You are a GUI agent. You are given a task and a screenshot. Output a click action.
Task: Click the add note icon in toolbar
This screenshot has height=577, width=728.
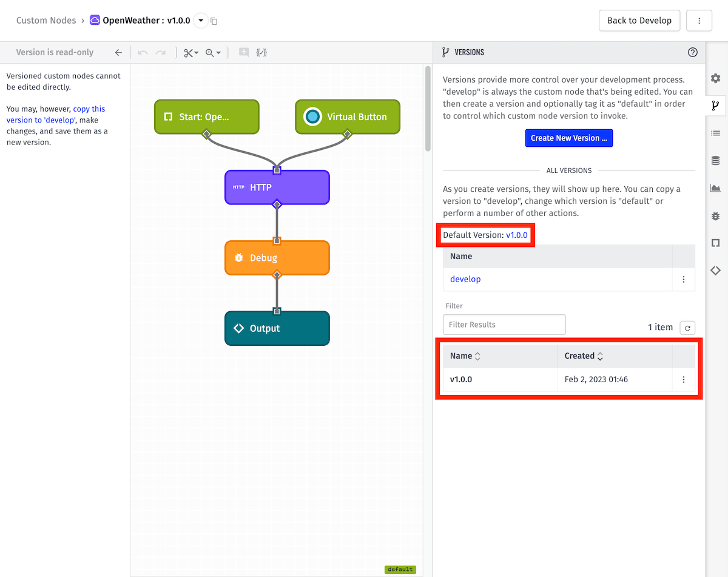[x=243, y=52]
